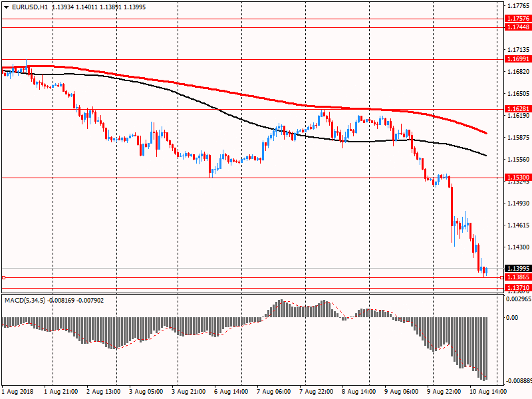Click the 1.15300 support level label

(x=518, y=177)
